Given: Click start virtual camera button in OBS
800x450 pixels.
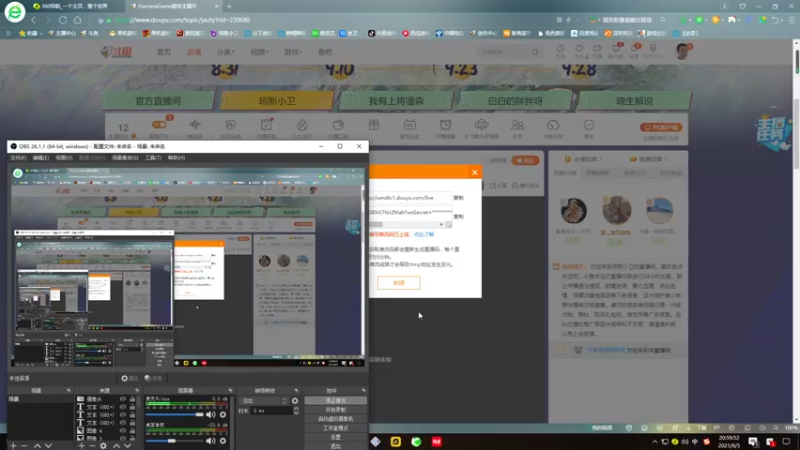Looking at the screenshot, I should [x=335, y=419].
